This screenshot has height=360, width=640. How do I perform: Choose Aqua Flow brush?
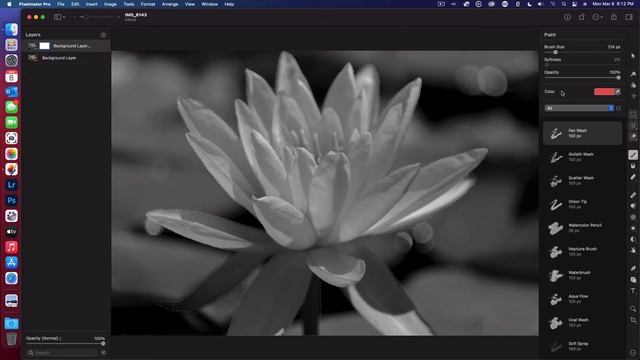click(582, 299)
